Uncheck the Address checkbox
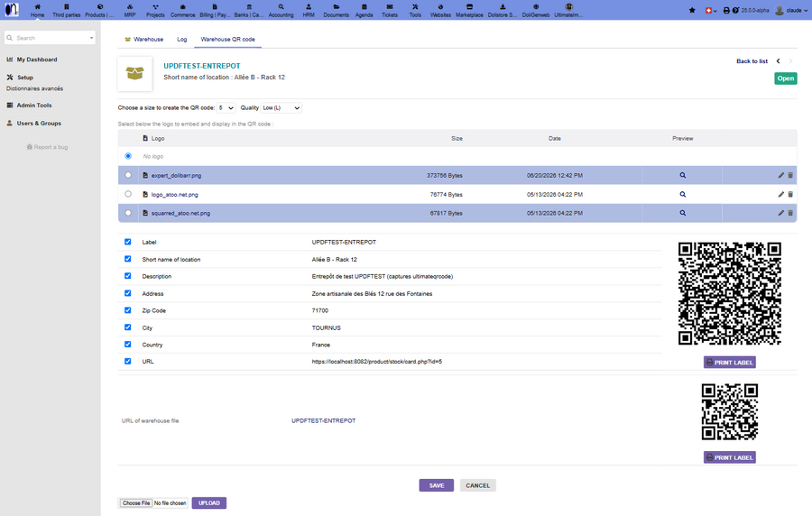Image resolution: width=812 pixels, height=516 pixels. [x=128, y=293]
